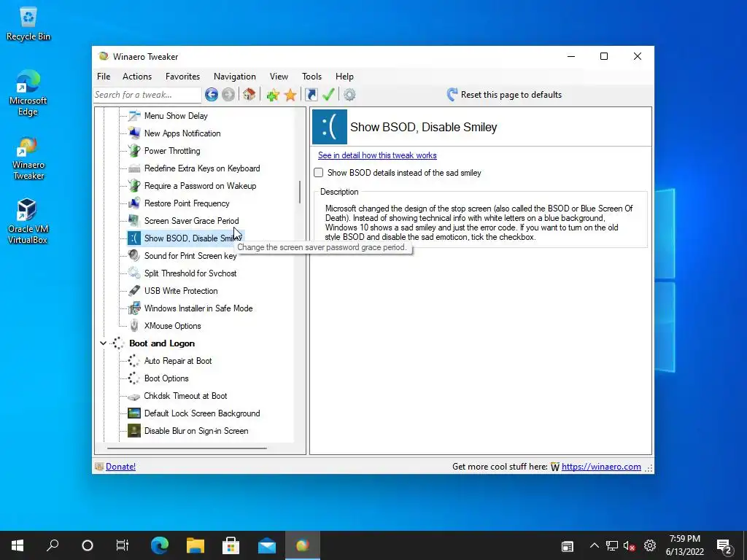Click the green plus Add to favorites icon
This screenshot has height=560, width=747.
click(x=273, y=95)
